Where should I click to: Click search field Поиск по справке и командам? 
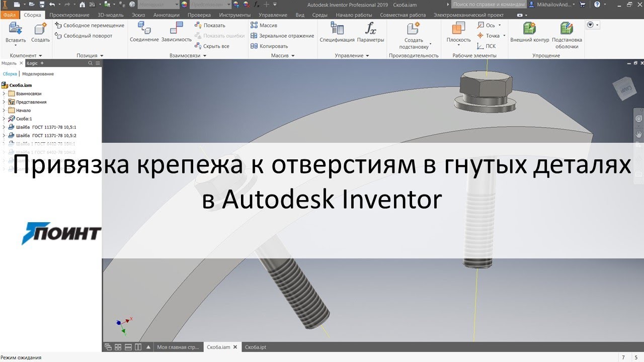click(488, 4)
